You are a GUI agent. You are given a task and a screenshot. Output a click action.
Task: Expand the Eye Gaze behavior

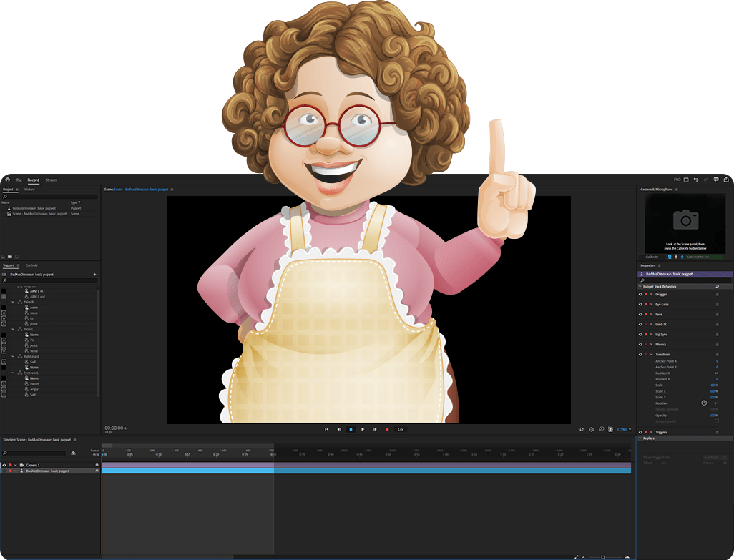point(651,304)
